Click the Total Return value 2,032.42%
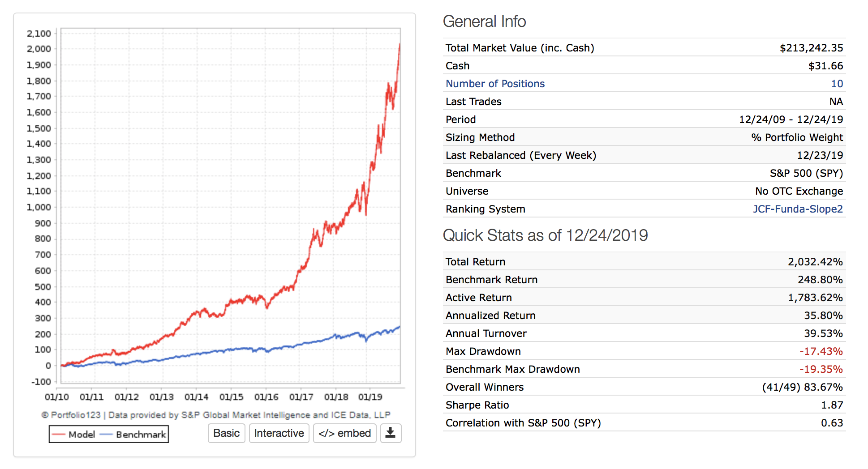 [x=815, y=262]
